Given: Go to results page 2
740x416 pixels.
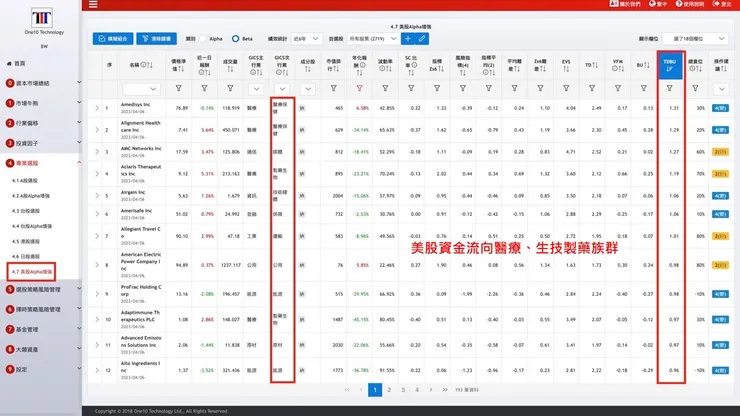Looking at the screenshot, I should (x=389, y=390).
